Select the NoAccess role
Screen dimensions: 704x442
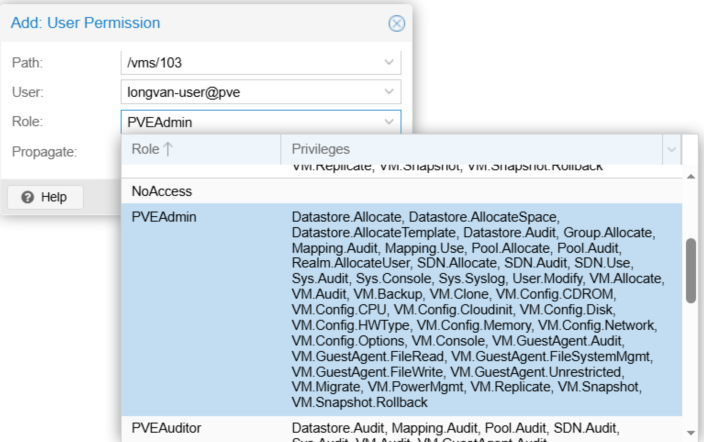pyautogui.click(x=401, y=191)
